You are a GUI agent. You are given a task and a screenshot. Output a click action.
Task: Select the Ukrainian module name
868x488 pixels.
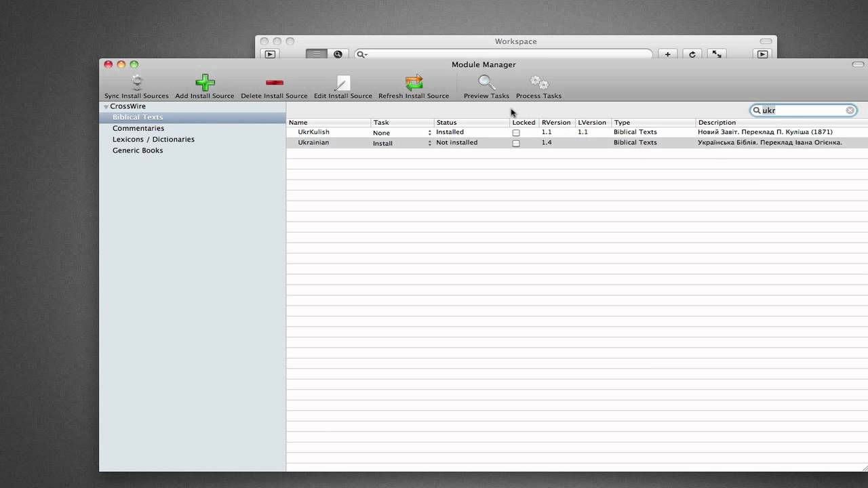[313, 143]
